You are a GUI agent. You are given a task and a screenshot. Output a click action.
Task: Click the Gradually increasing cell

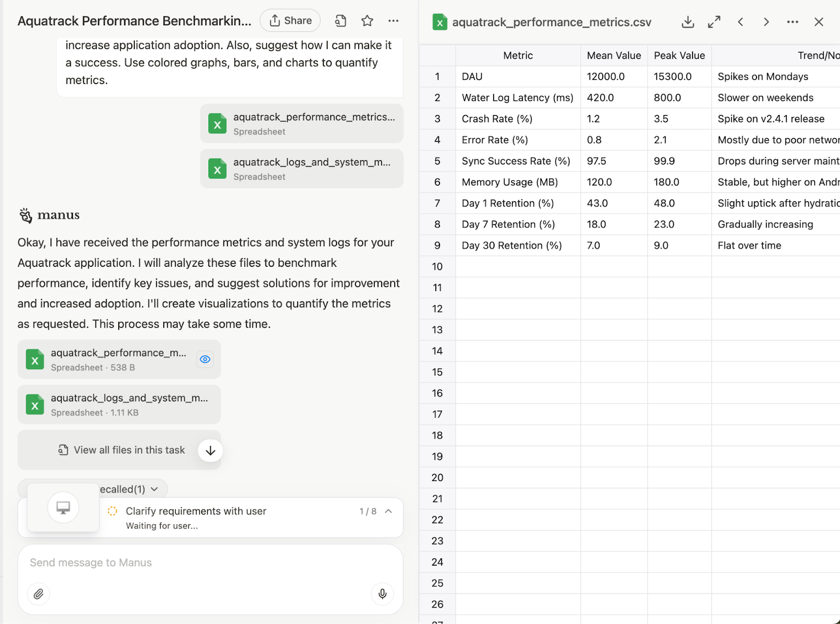click(776, 224)
